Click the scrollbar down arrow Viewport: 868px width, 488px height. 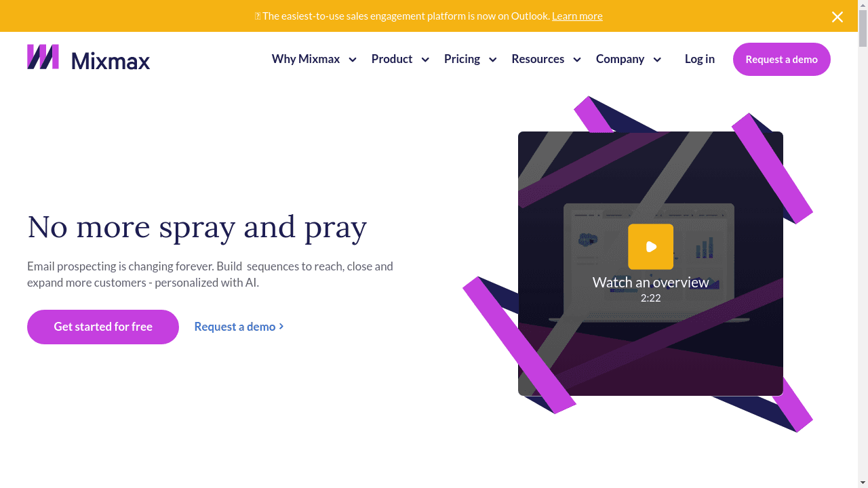tap(863, 483)
